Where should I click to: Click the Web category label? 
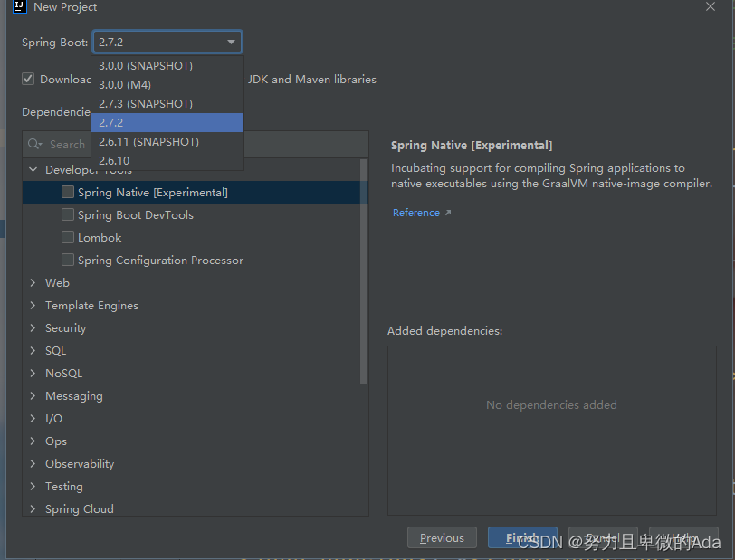(57, 283)
